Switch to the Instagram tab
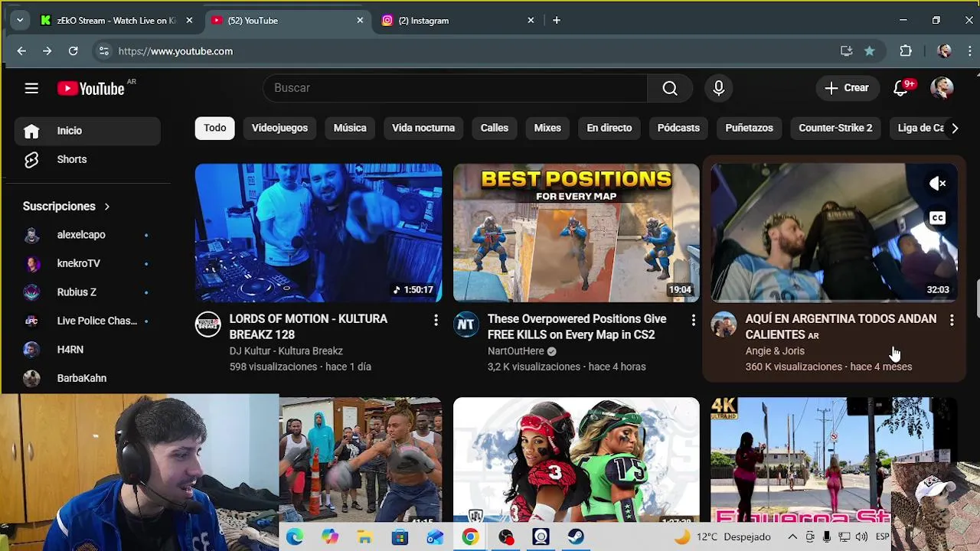This screenshot has width=980, height=551. (458, 21)
